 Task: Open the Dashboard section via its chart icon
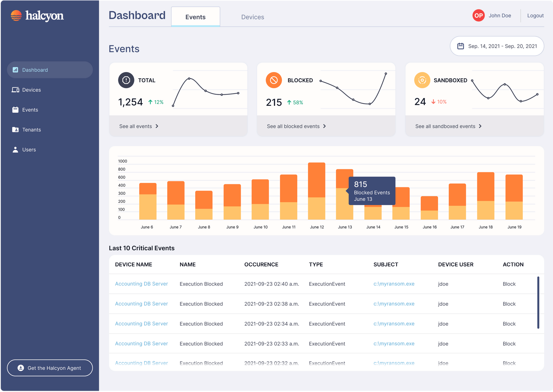[x=15, y=70]
